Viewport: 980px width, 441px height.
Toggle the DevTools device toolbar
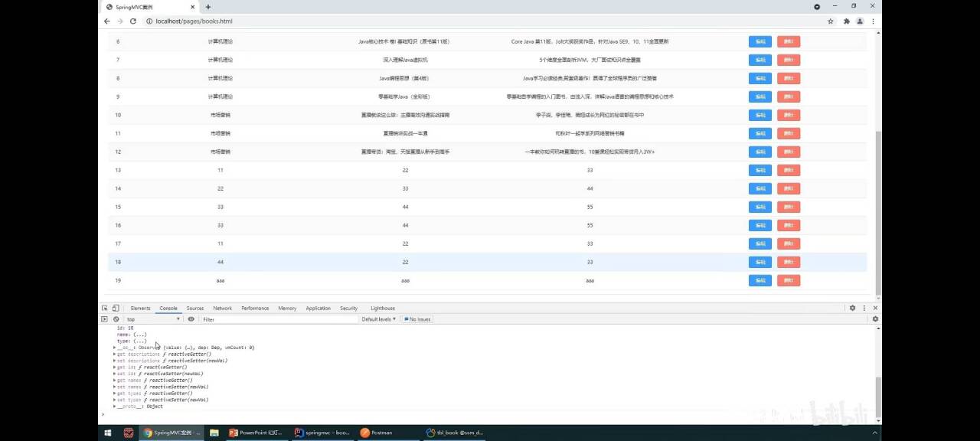coord(116,308)
